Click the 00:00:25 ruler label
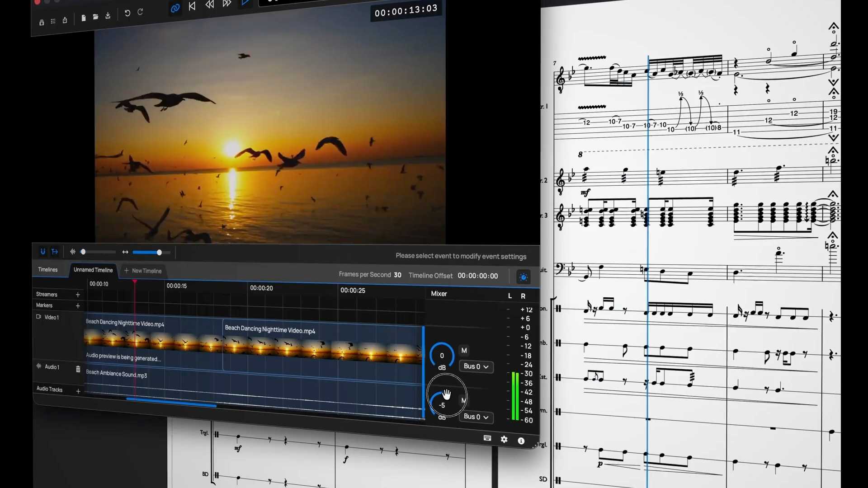The height and width of the screenshot is (488, 868). tap(353, 291)
